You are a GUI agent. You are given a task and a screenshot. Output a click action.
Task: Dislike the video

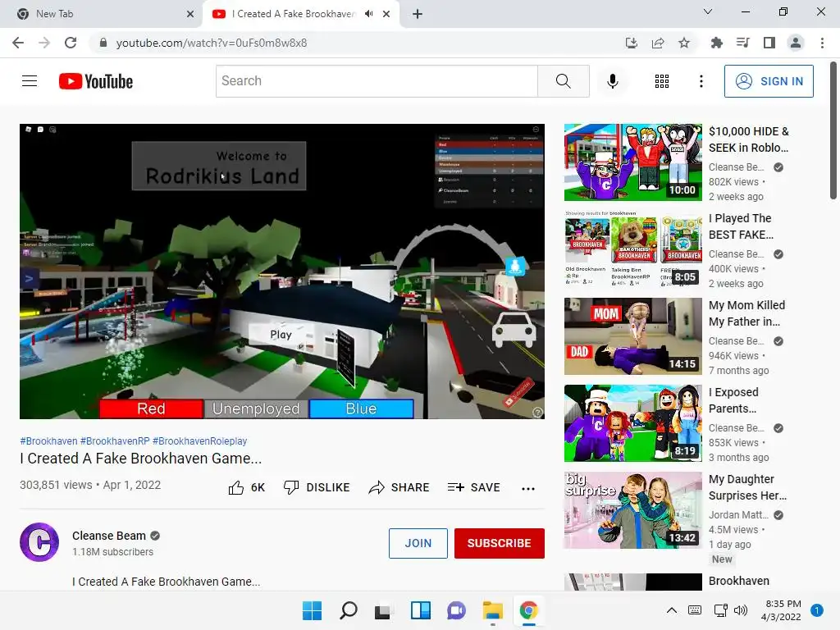click(317, 487)
